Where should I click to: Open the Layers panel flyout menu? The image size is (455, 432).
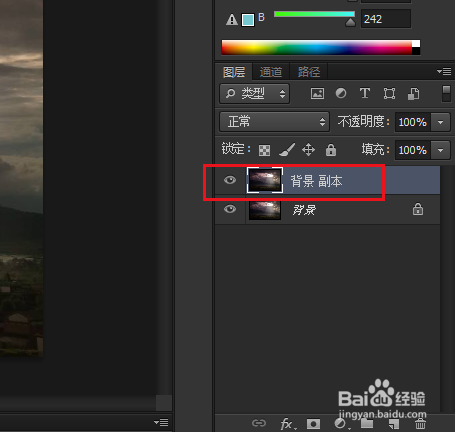(444, 71)
